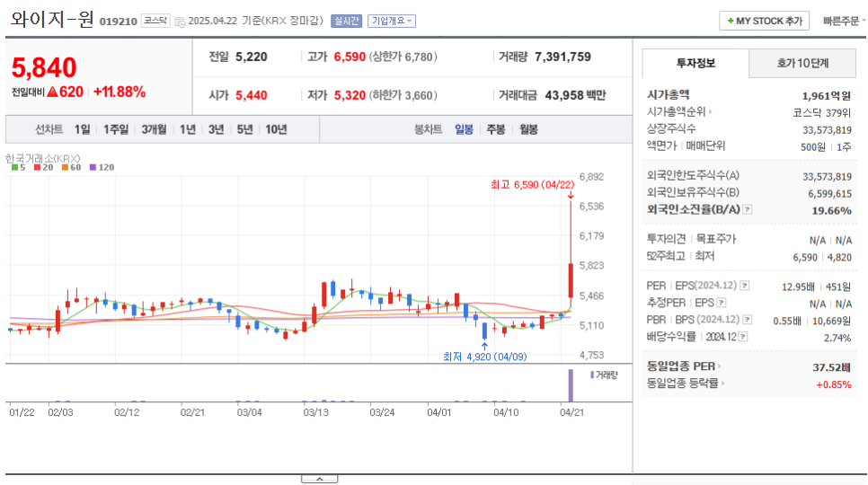Image resolution: width=868 pixels, height=485 pixels.
Task: Click the 최고 6,590 (04/22) chart marker
Action: (x=533, y=185)
